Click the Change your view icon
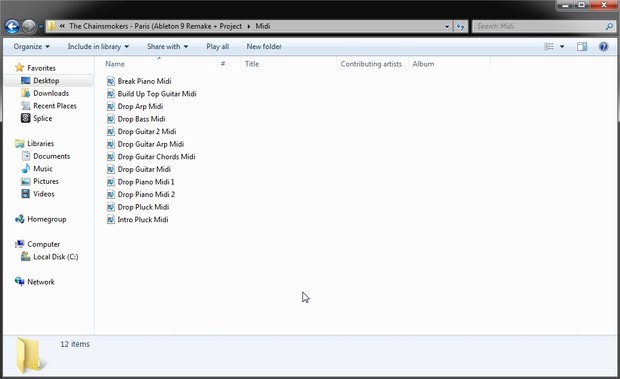Image resolution: width=620 pixels, height=379 pixels. (549, 47)
